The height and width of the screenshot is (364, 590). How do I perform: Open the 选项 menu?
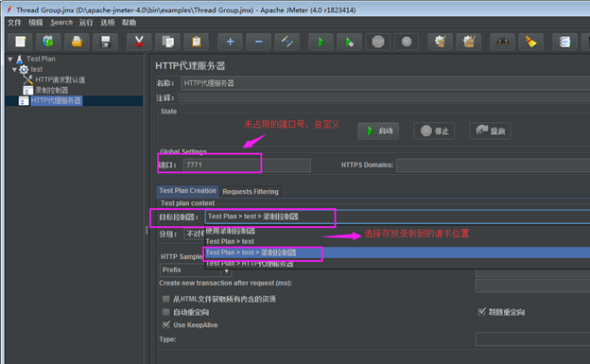[x=107, y=23]
